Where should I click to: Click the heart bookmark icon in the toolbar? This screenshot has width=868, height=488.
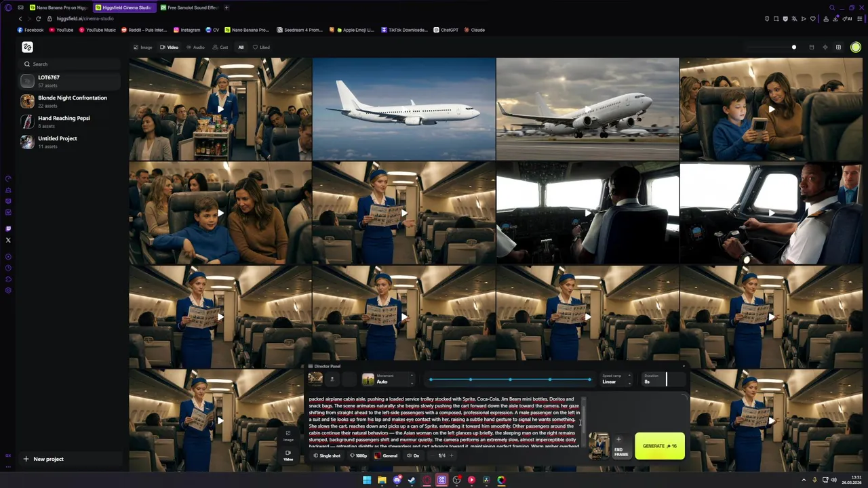[812, 18]
